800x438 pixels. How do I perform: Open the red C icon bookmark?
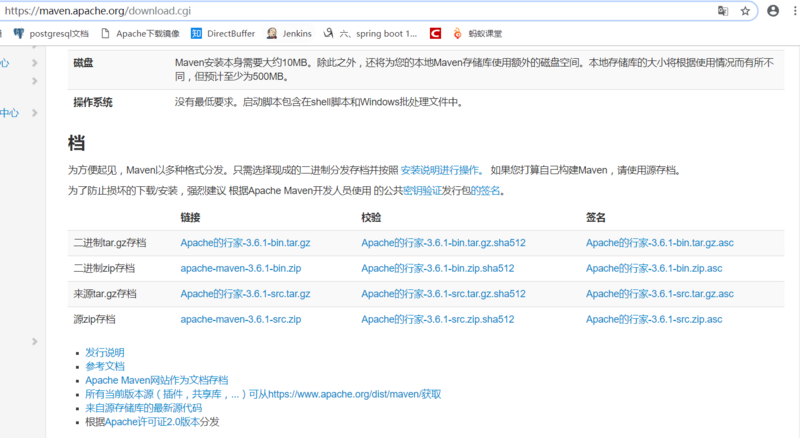pyautogui.click(x=435, y=34)
